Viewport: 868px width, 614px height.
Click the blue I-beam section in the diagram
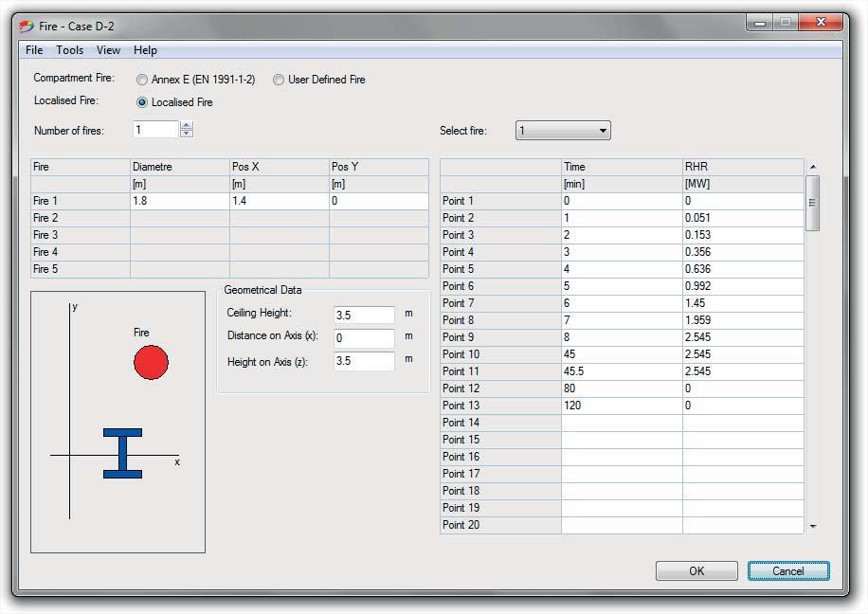(122, 453)
